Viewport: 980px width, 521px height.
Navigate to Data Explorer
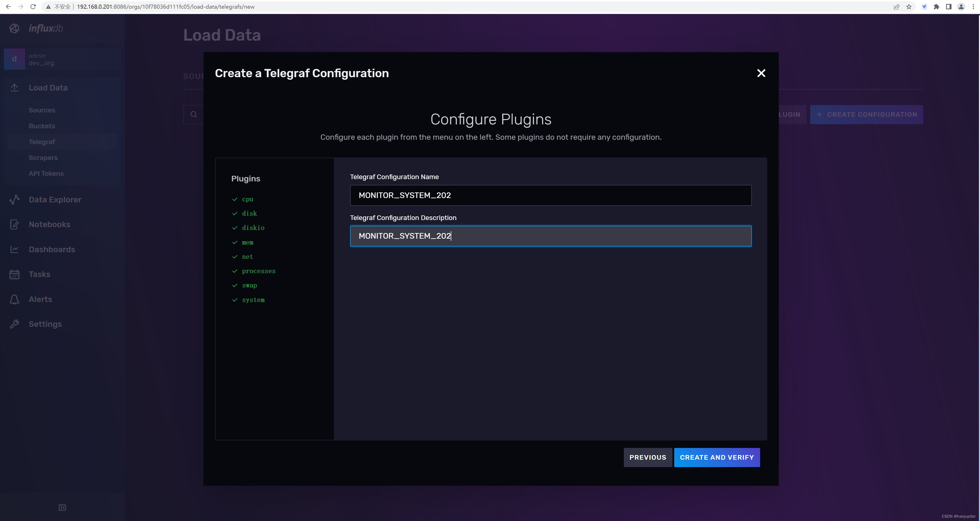click(55, 200)
